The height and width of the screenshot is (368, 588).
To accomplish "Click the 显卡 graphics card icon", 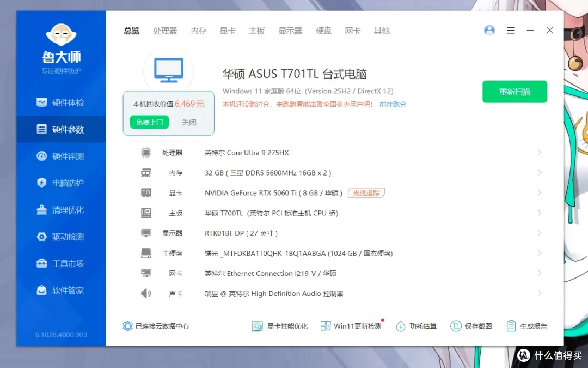I will tap(146, 193).
